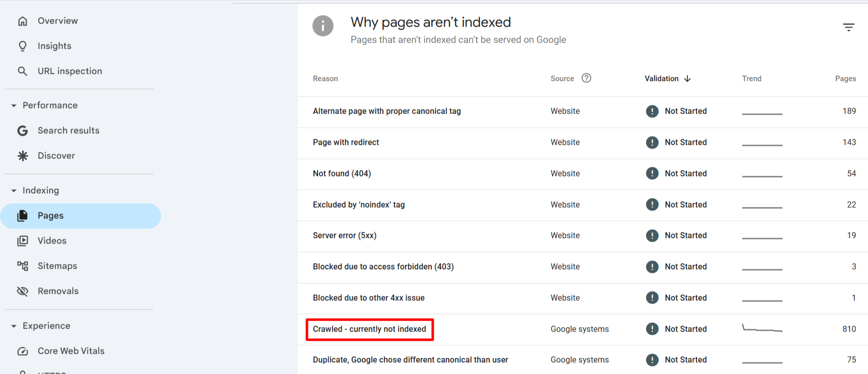Open Blocked due to access forbidden (403)
The image size is (868, 374).
pyautogui.click(x=383, y=267)
